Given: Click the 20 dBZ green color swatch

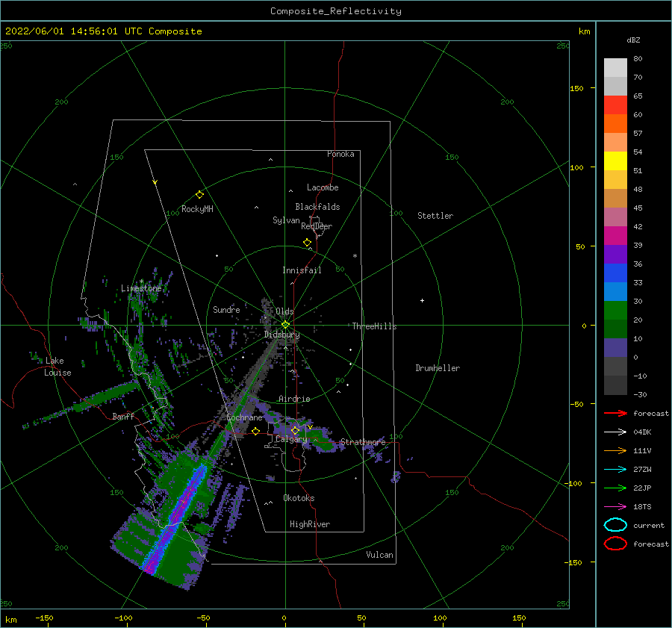Looking at the screenshot, I should click(615, 310).
